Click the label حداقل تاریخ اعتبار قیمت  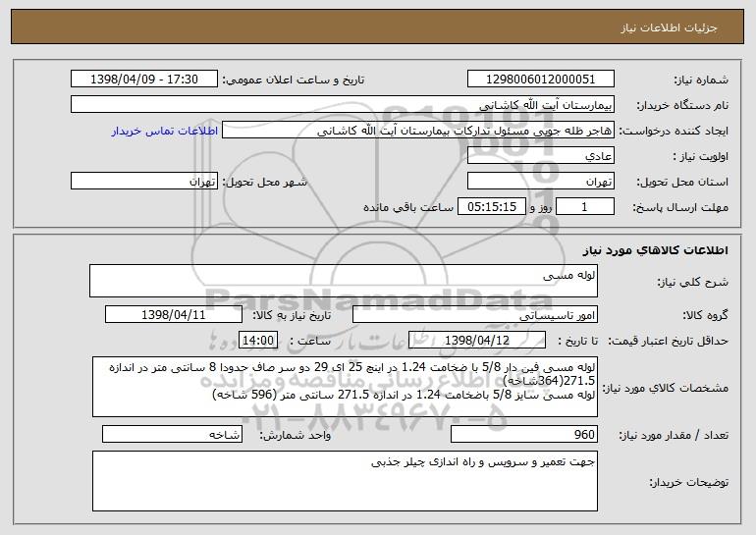click(x=669, y=341)
